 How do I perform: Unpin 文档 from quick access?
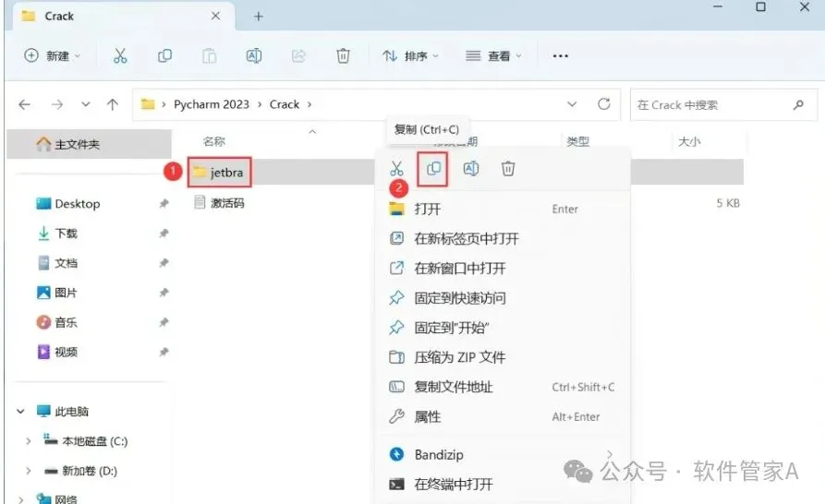[x=164, y=263]
